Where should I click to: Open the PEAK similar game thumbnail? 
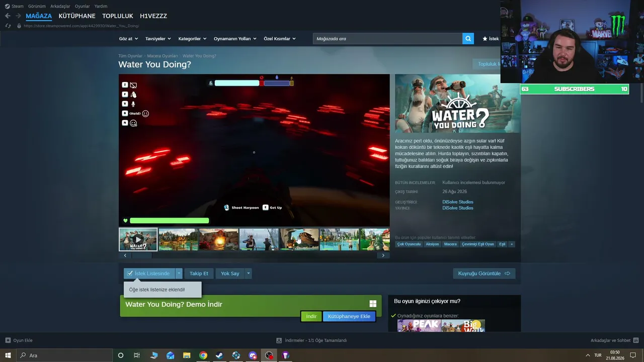coord(419,326)
